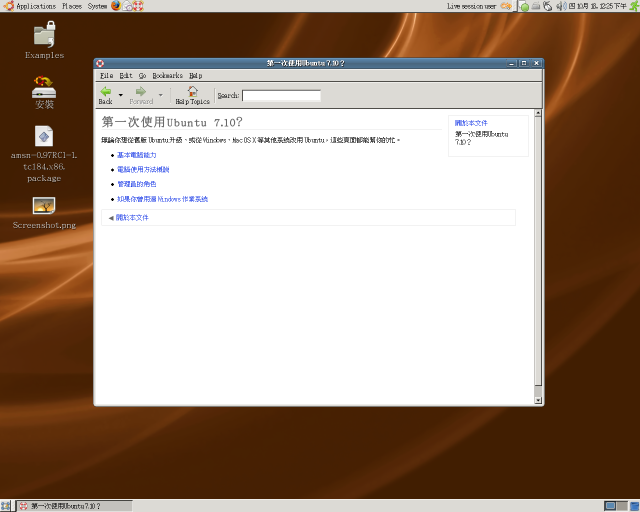Follow the 關於本文件 link in right sidebar
This screenshot has width=640, height=512.
471,123
